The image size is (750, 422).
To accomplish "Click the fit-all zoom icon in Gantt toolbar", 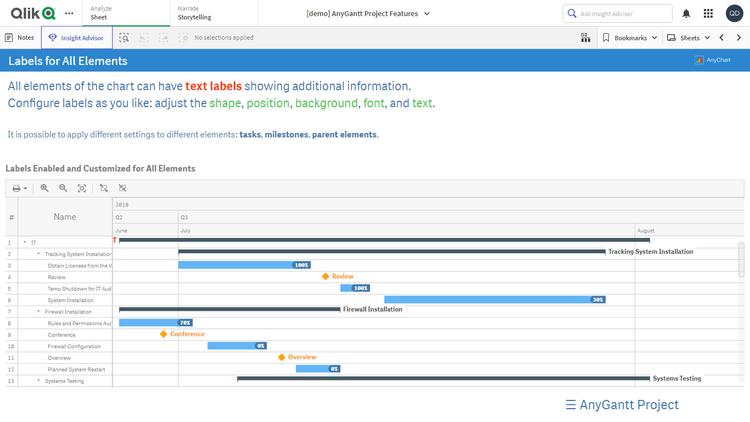I will pos(81,188).
